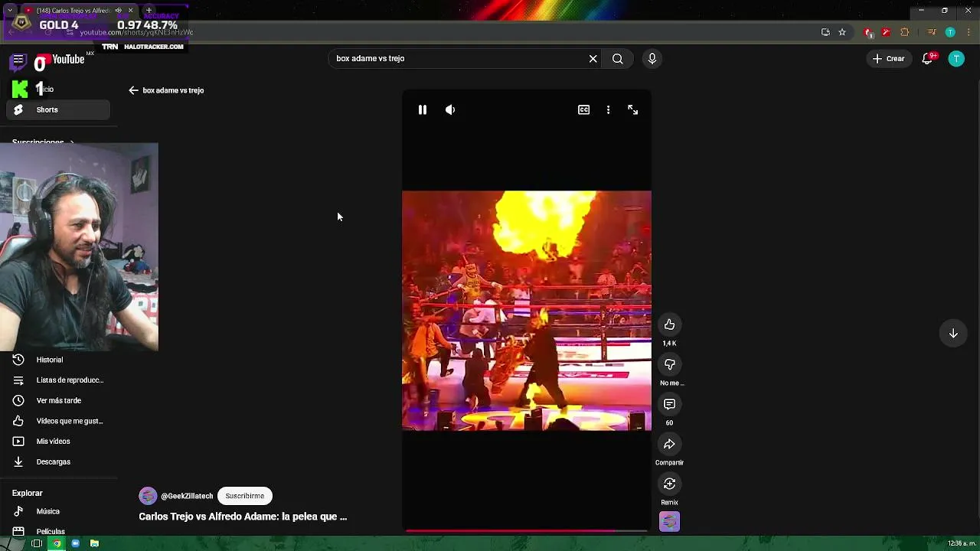Open the Chrome extensions puzzle icon
The image size is (980, 551).
905,32
